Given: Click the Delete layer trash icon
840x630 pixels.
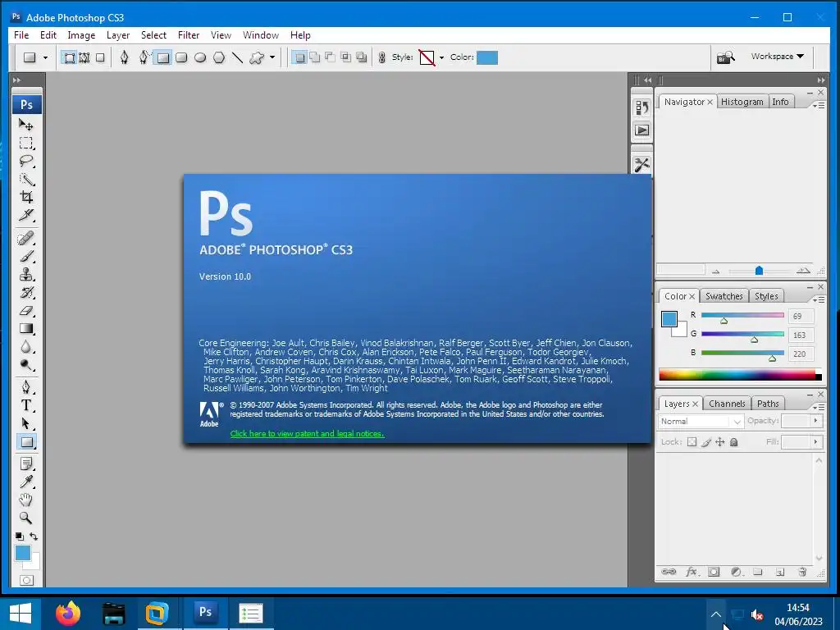Looking at the screenshot, I should 802,572.
